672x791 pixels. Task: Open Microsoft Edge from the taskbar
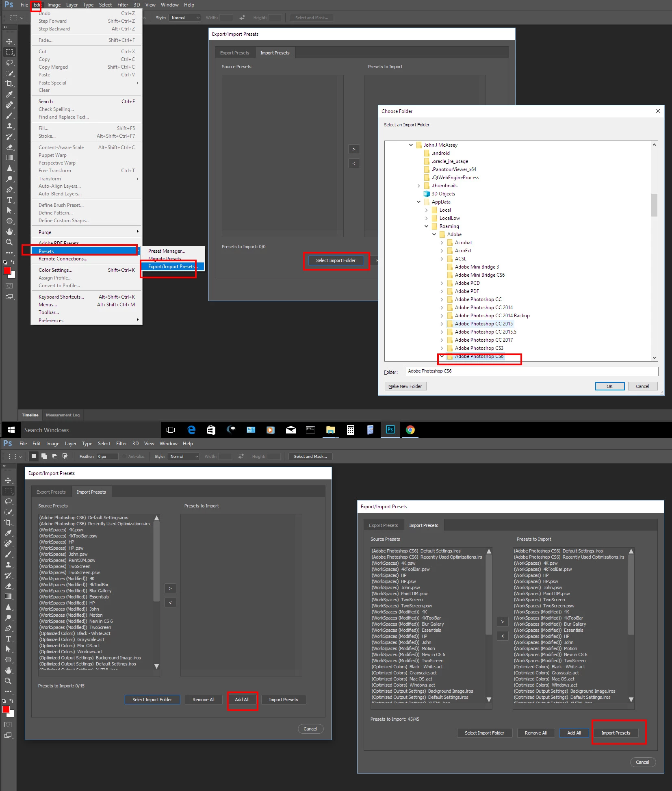click(x=191, y=430)
